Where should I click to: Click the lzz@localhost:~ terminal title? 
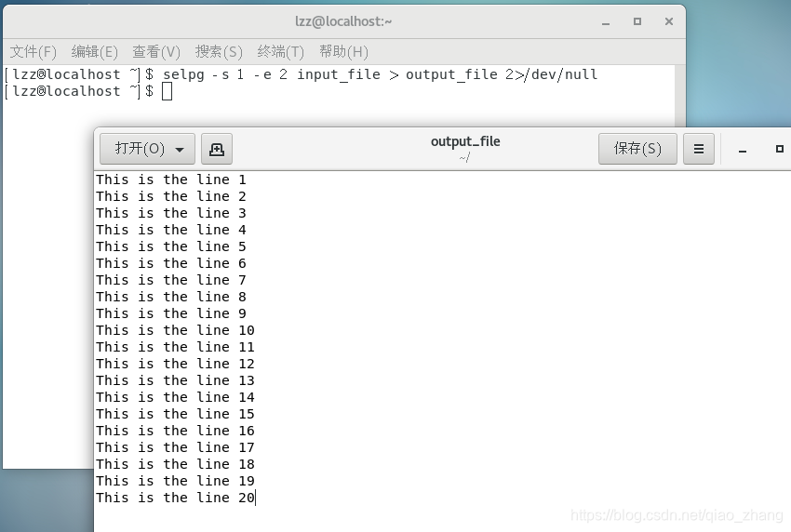click(343, 21)
